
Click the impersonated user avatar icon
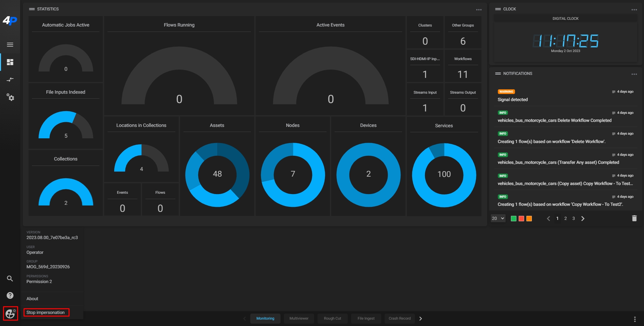[x=10, y=314]
